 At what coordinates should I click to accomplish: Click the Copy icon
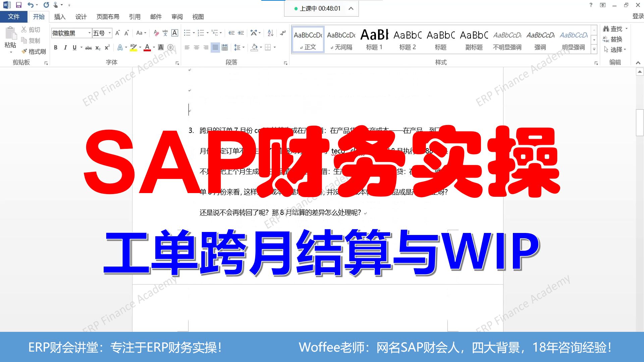pyautogui.click(x=24, y=41)
